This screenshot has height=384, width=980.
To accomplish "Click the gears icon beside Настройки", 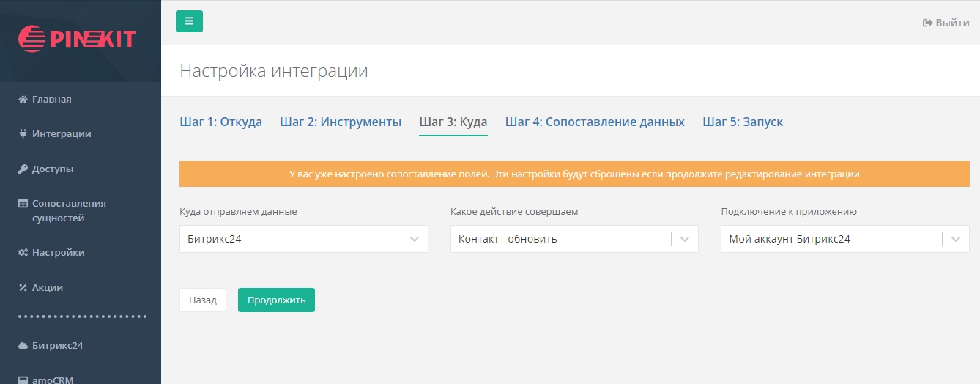I will tap(23, 253).
